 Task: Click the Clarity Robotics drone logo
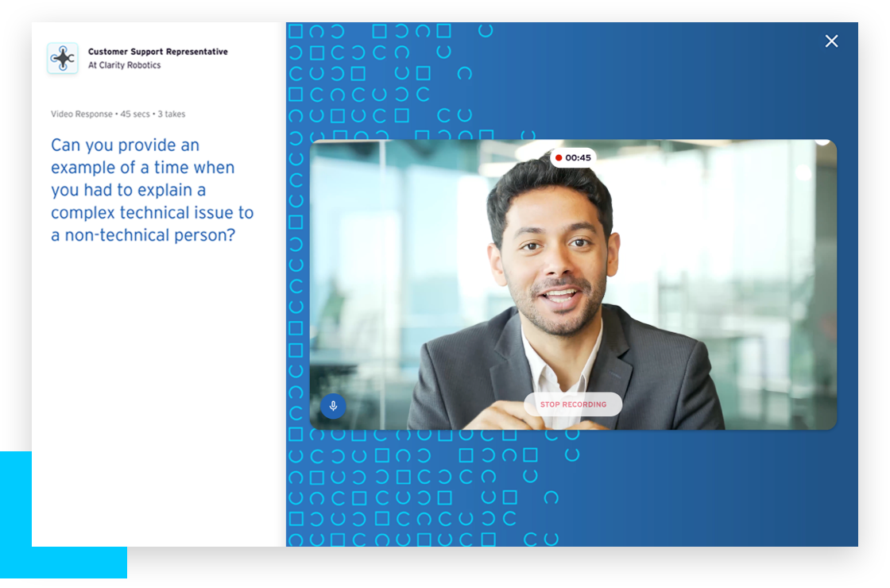pyautogui.click(x=63, y=59)
